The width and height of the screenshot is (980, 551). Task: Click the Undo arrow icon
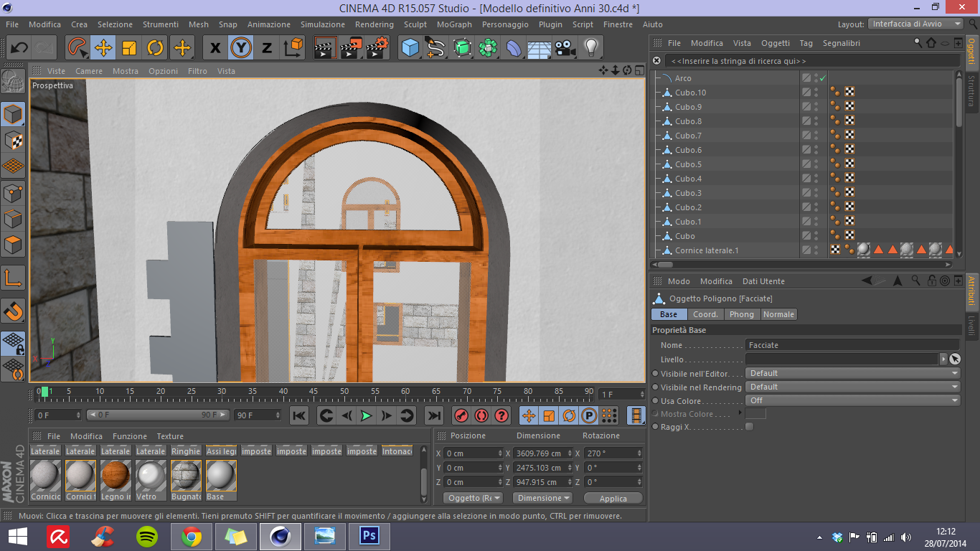[19, 48]
